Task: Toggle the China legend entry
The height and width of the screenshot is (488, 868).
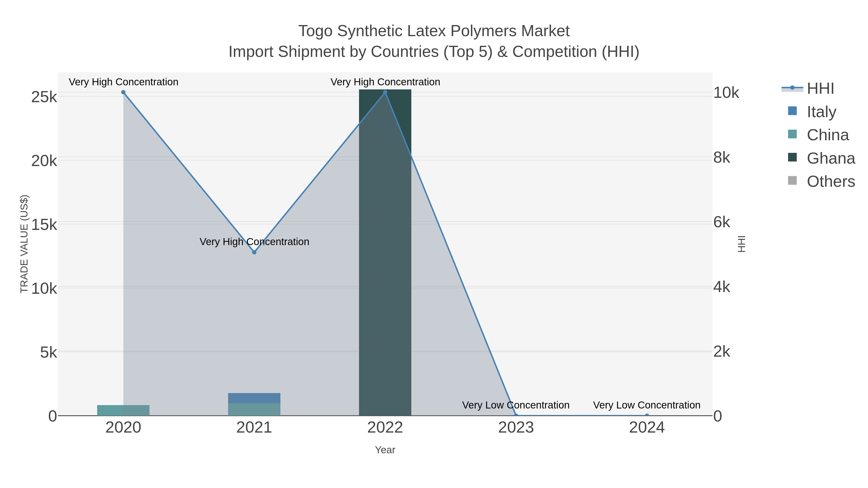Action: point(818,135)
